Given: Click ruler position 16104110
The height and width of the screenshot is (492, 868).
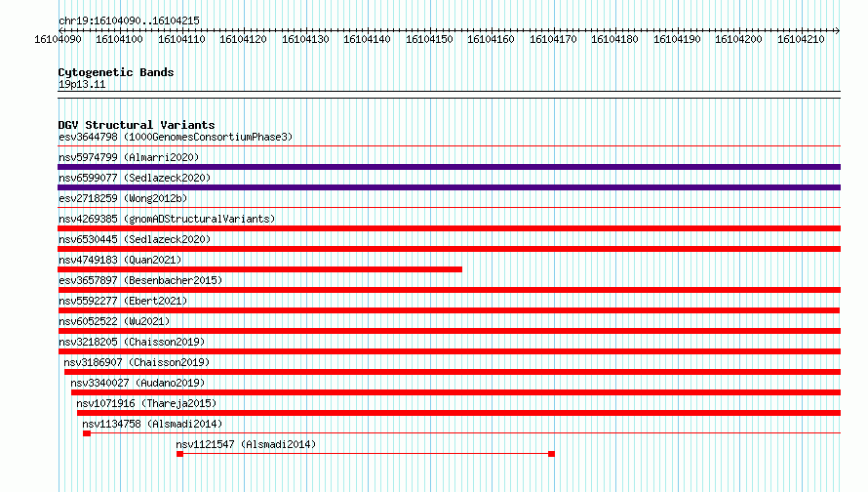Looking at the screenshot, I should pyautogui.click(x=181, y=39).
